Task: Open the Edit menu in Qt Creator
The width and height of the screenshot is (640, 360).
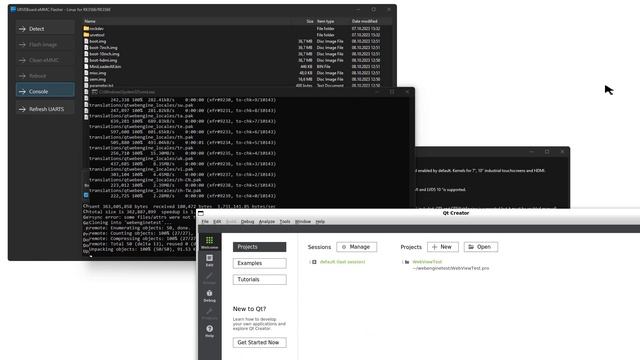Action: tap(217, 222)
